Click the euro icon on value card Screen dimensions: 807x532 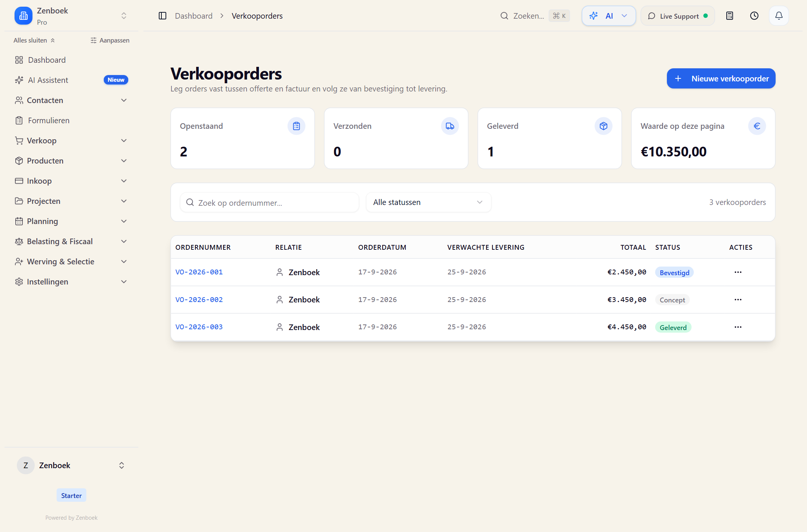[x=757, y=126]
